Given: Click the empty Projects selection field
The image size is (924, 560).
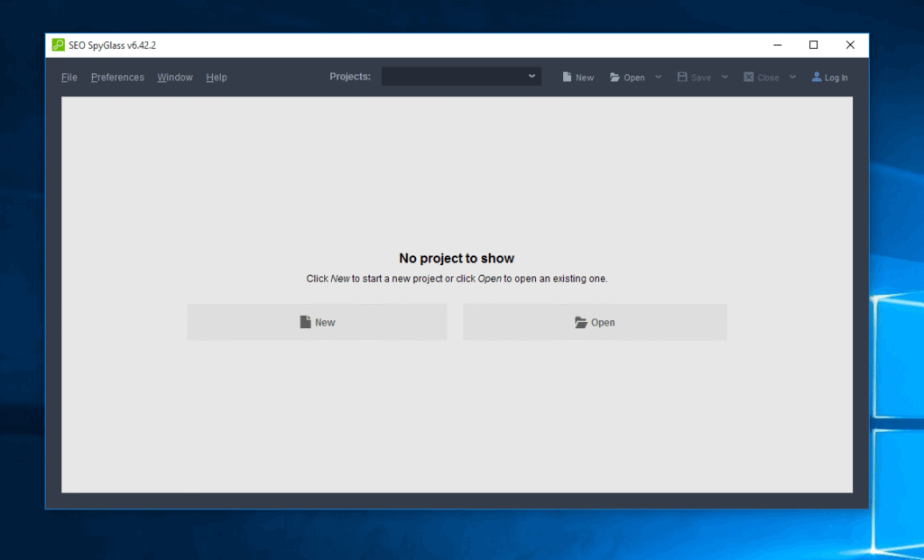Looking at the screenshot, I should click(x=456, y=76).
